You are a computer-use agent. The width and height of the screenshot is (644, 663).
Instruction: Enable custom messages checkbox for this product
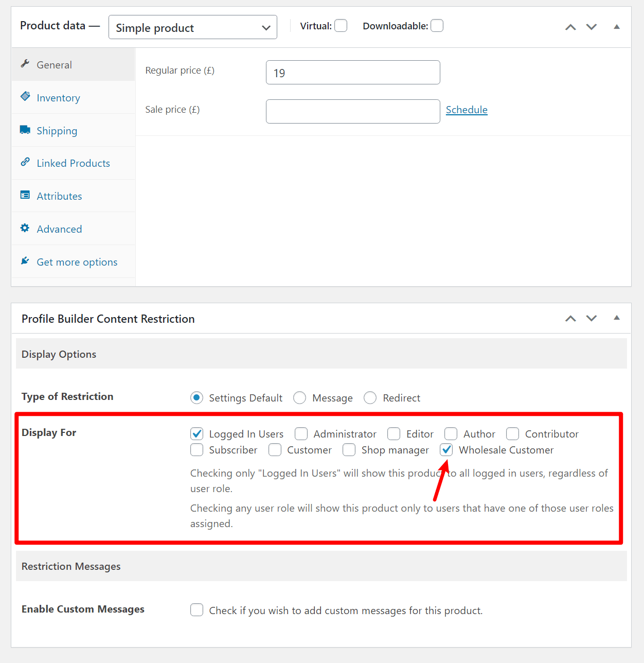[196, 610]
